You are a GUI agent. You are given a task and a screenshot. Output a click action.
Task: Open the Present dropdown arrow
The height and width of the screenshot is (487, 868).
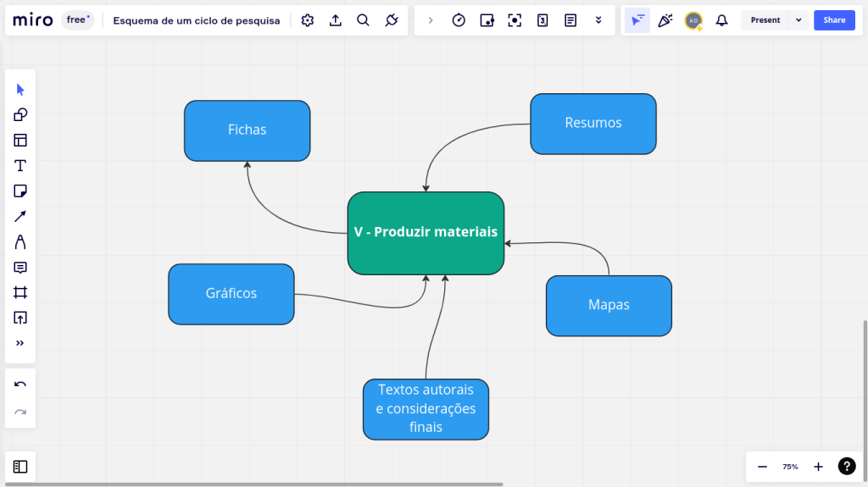point(798,20)
